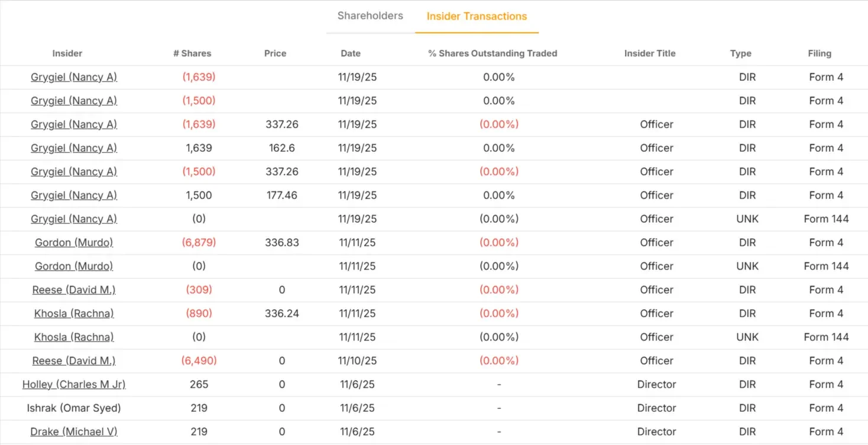Click Gordon (Murdo) link for 6,879 shares row
Screen dimensions: 868x445
(74, 242)
